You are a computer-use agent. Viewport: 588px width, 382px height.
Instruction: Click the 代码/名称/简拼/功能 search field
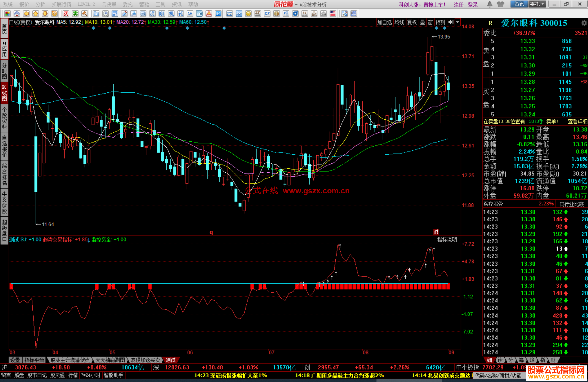coord(498,375)
